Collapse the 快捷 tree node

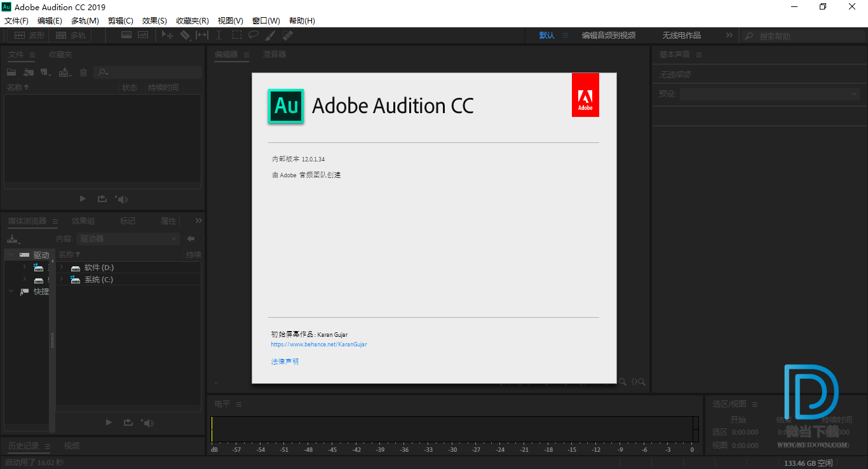tap(11, 292)
